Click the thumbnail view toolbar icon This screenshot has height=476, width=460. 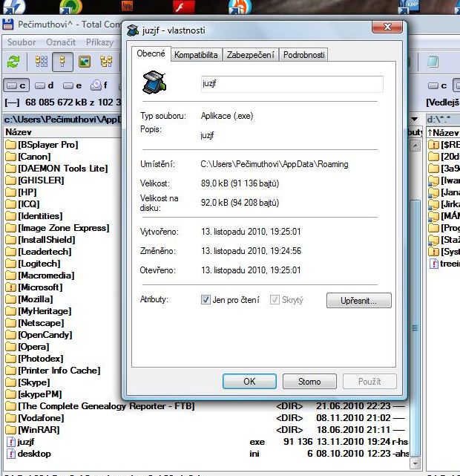(85, 62)
